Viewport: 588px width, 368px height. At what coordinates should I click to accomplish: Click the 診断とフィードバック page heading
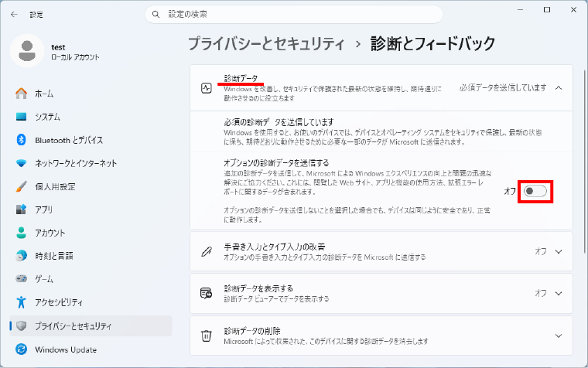coord(433,43)
